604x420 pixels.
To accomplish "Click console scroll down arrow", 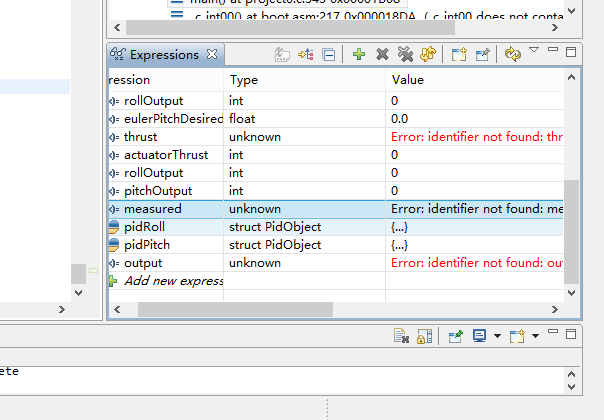I will (571, 386).
